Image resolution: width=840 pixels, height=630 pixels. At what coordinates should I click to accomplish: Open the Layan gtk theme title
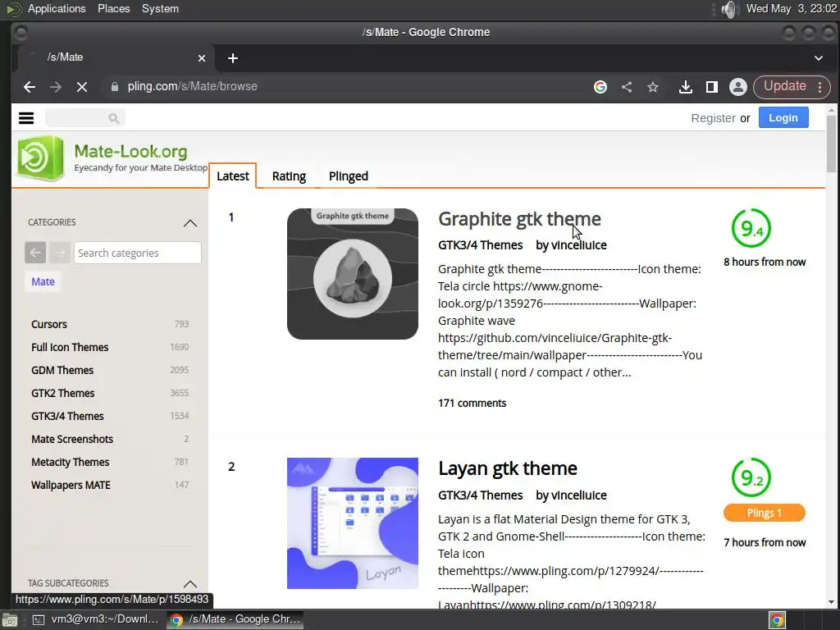click(x=507, y=468)
